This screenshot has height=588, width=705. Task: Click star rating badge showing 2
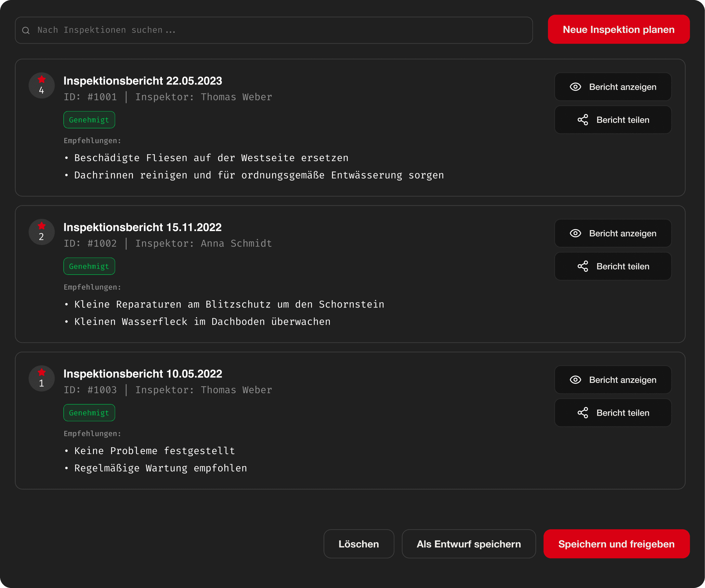coord(42,232)
